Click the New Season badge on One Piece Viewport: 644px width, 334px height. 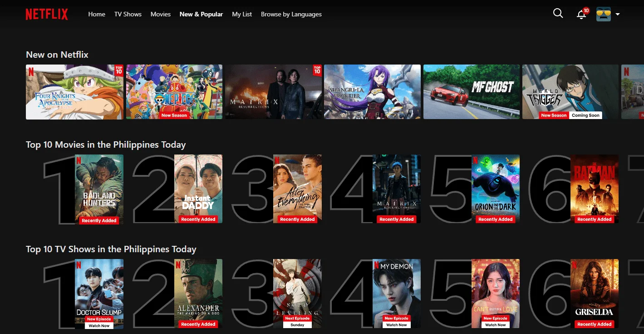pos(174,115)
